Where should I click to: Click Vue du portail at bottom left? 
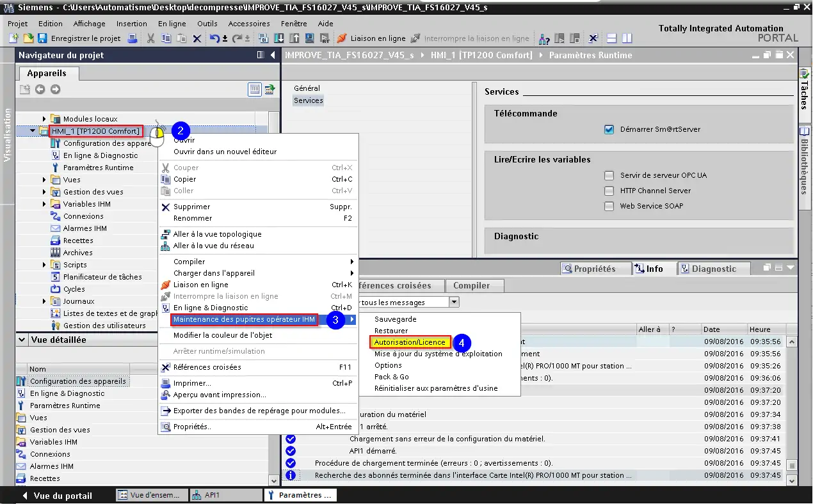[58, 496]
